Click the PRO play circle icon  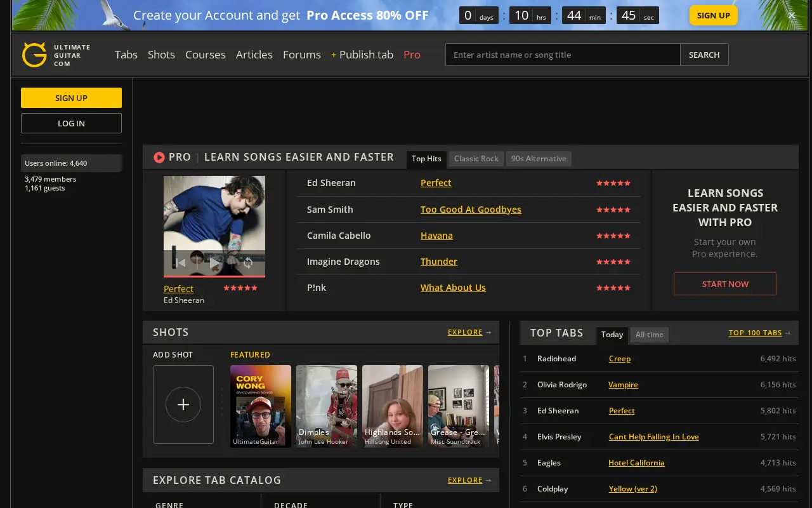159,157
